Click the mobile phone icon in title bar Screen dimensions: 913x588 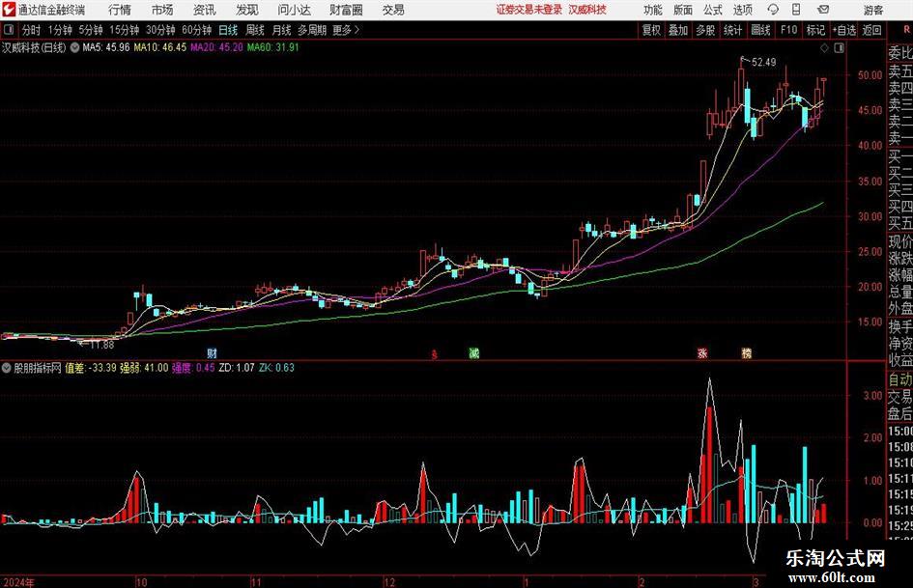coord(796,10)
